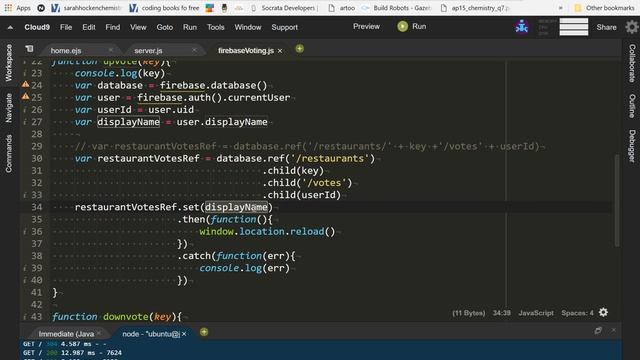The height and width of the screenshot is (360, 640).
Task: Open the View menu
Action: pyautogui.click(x=138, y=27)
